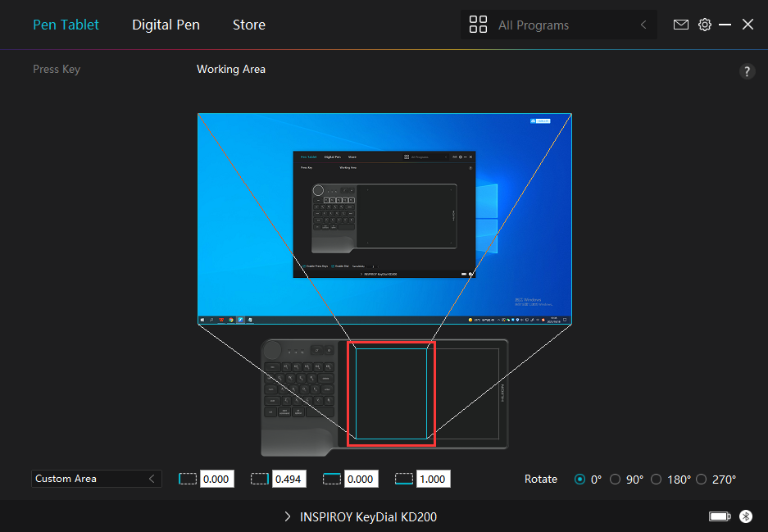This screenshot has height=532, width=768.
Task: Check the battery level icon
Action: [720, 516]
